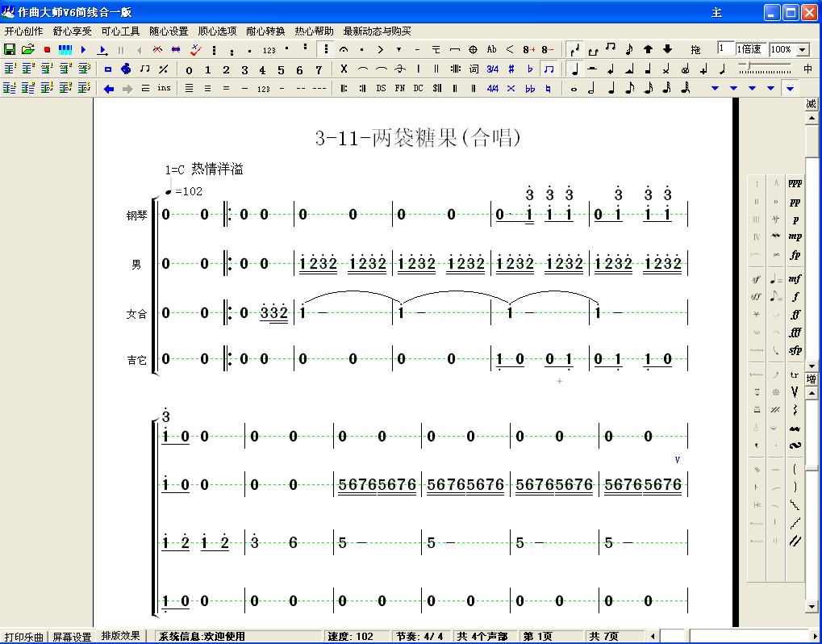The height and width of the screenshot is (644, 822).
Task: Click the bold down arrow icon
Action: point(667,49)
